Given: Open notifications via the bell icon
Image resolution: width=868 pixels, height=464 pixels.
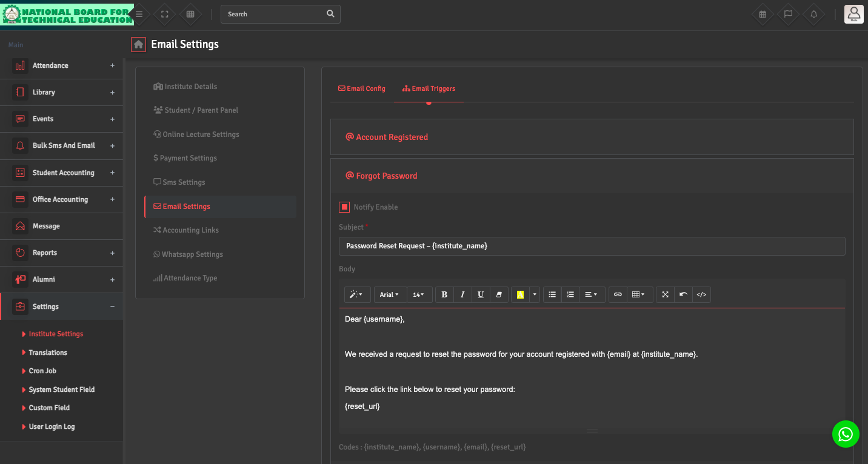Looking at the screenshot, I should [813, 14].
